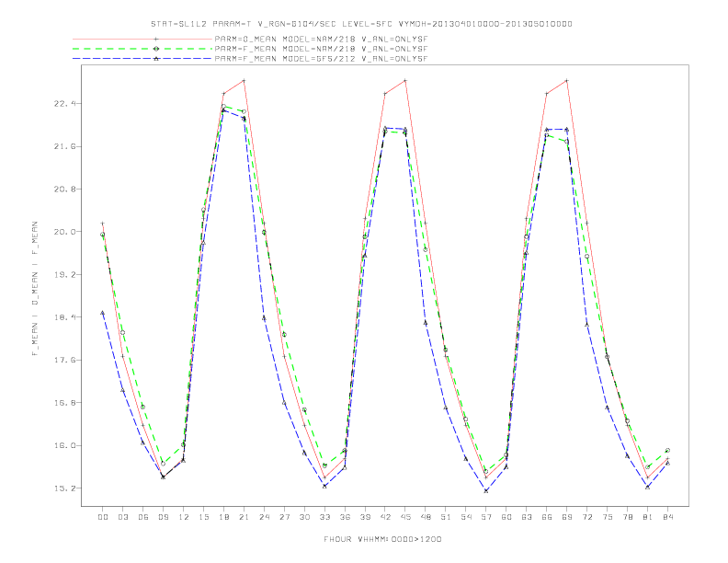Click x-axis forecast hour label 27
This screenshot has width=728, height=563.
(x=284, y=517)
